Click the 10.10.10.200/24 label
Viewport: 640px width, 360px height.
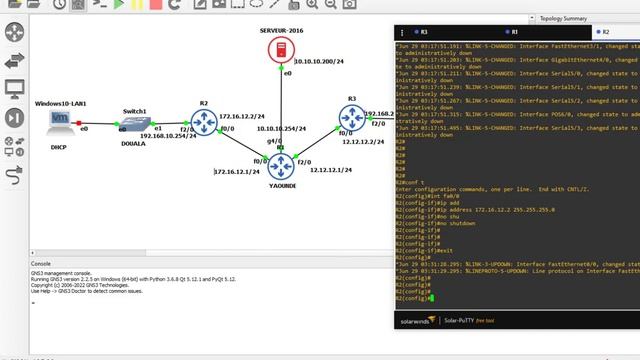(319, 62)
